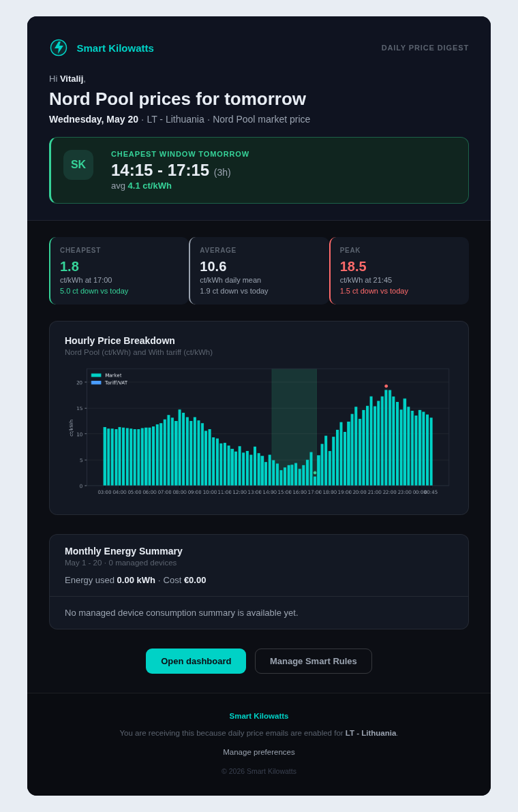Click "CHEAPEST WINDOW TOMORROW" label
The width and height of the screenshot is (518, 812).
click(180, 155)
